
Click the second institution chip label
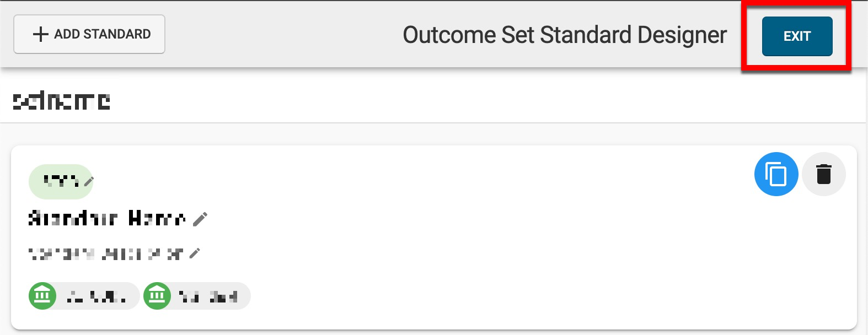pos(208,296)
